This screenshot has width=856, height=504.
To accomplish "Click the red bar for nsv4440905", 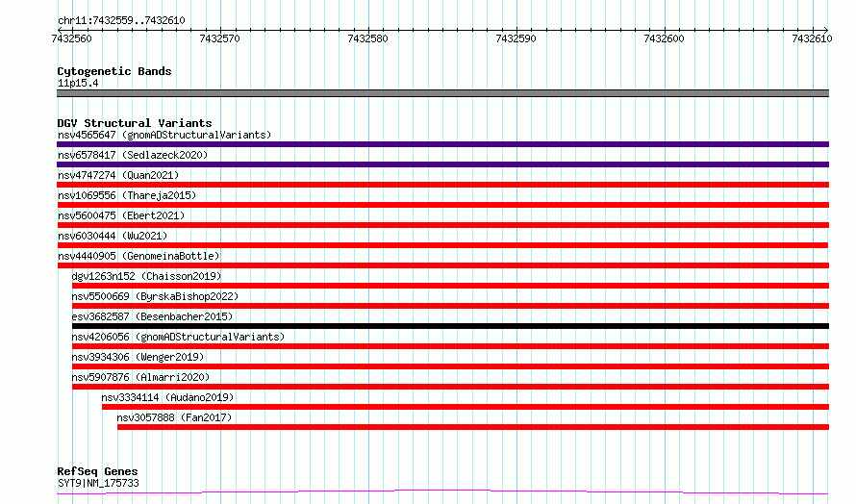I will coord(442,265).
